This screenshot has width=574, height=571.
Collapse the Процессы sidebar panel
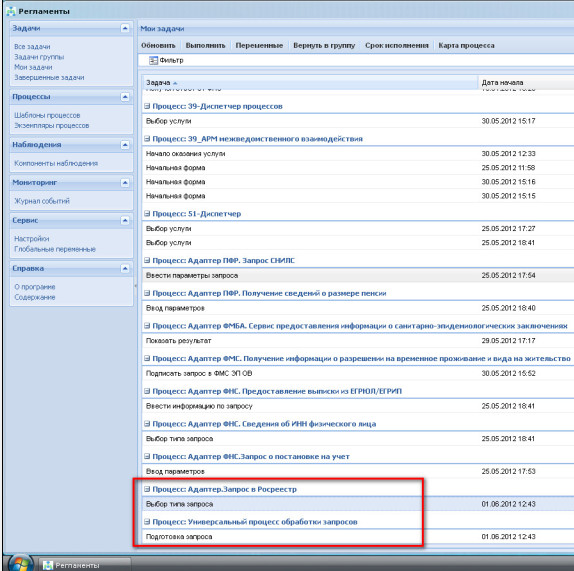[x=125, y=97]
